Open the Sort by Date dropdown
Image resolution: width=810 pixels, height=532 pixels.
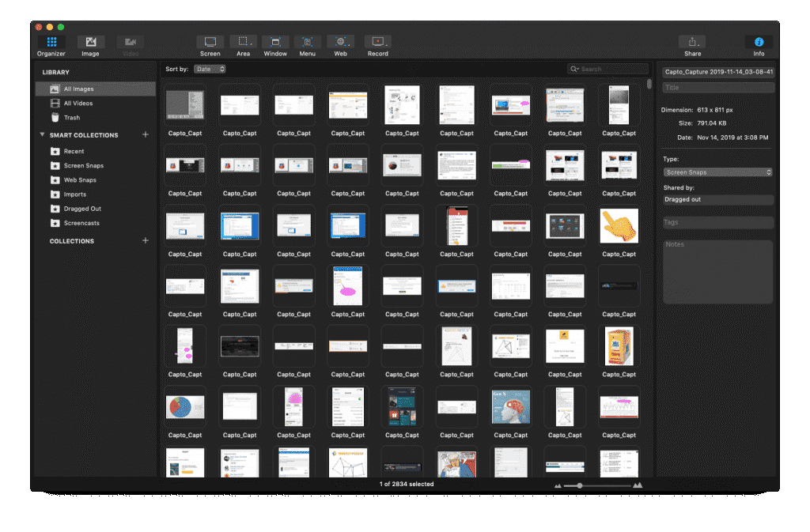pyautogui.click(x=210, y=70)
